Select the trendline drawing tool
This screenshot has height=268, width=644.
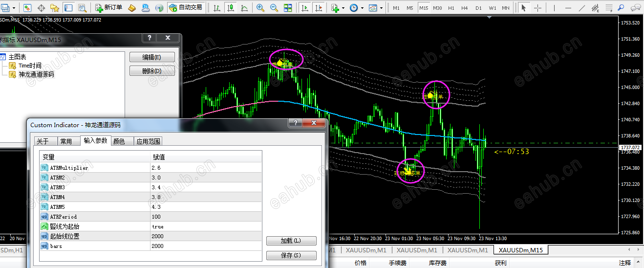(582, 8)
